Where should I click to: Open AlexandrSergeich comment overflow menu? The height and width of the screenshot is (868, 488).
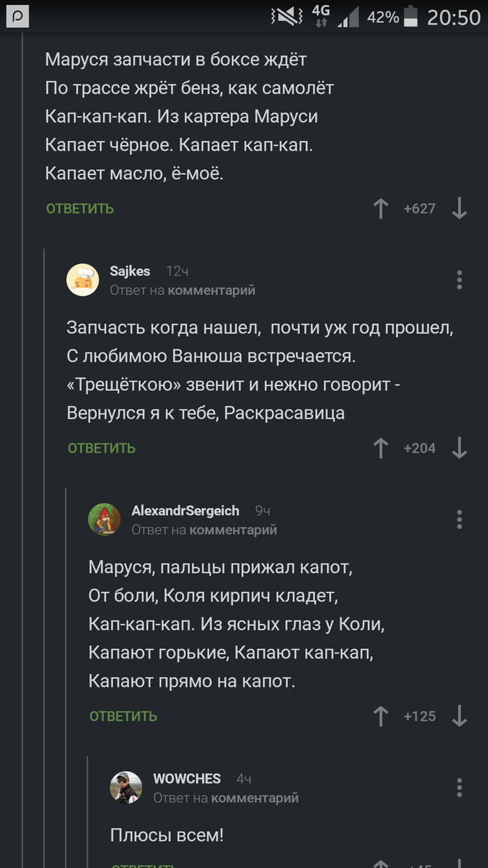459,519
